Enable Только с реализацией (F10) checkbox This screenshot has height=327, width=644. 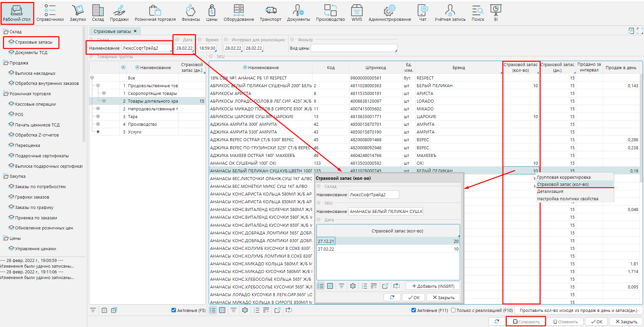point(453,310)
